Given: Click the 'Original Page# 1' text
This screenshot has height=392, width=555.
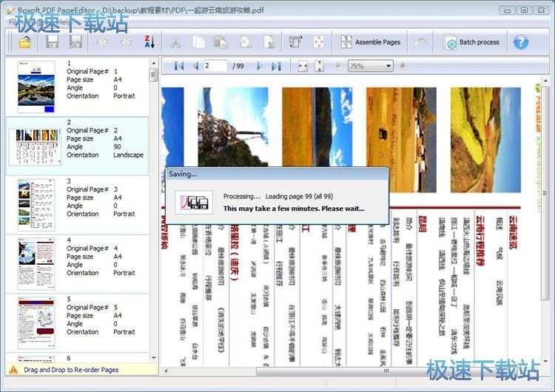Looking at the screenshot, I should [x=92, y=71].
